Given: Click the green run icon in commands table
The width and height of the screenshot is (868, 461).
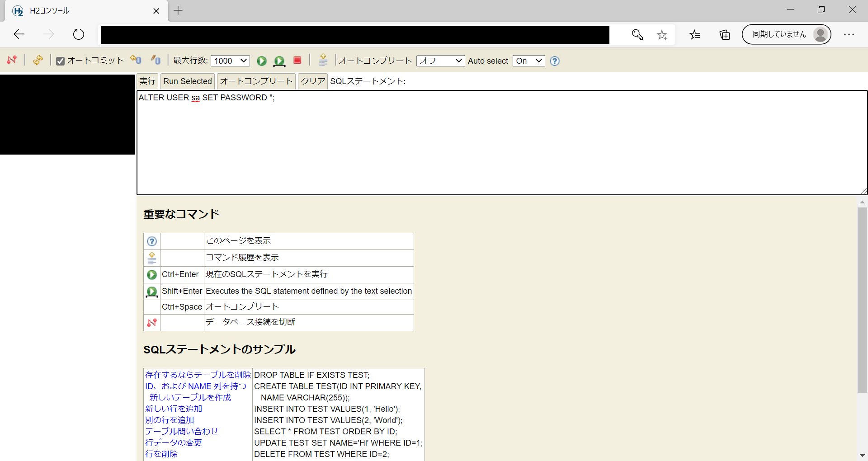Looking at the screenshot, I should click(x=152, y=275).
